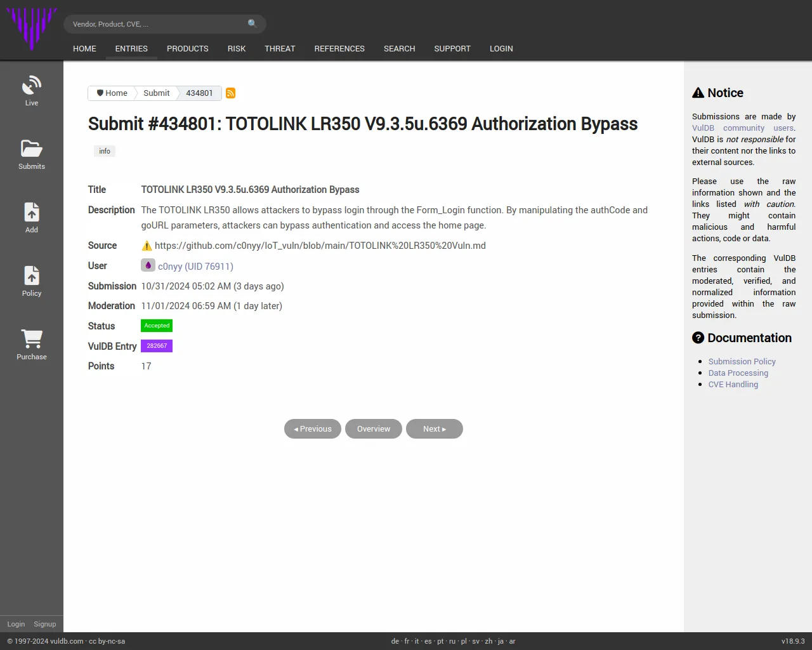Go to Home breadcrumb
This screenshot has width=812, height=650.
[112, 93]
